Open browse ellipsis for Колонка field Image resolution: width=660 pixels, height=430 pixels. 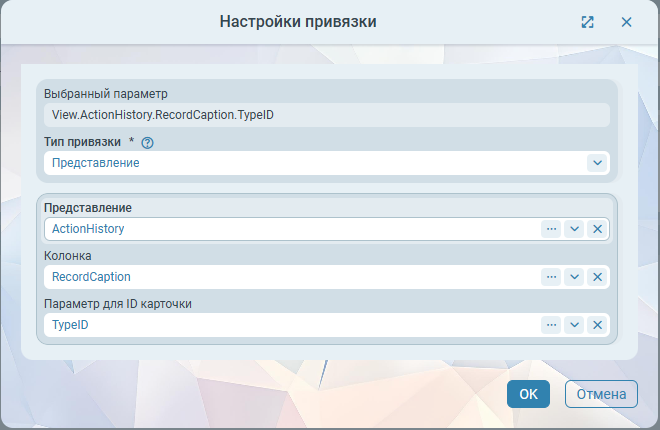click(x=551, y=277)
